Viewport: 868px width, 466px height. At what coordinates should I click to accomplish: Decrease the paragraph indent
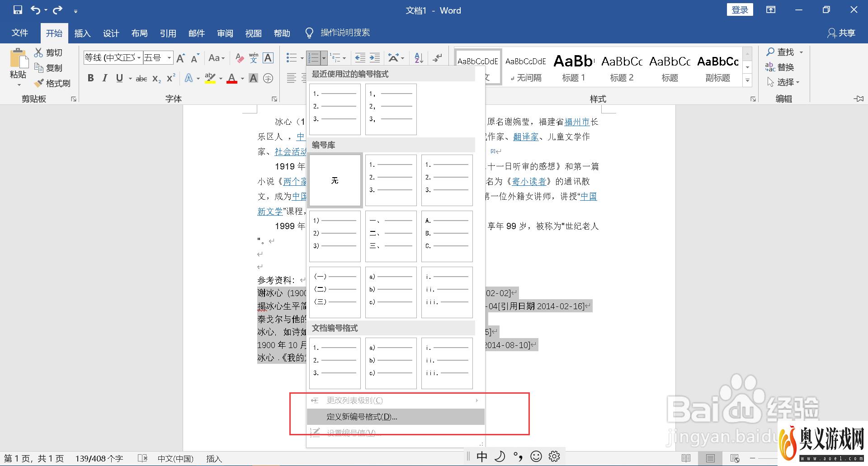click(x=360, y=58)
